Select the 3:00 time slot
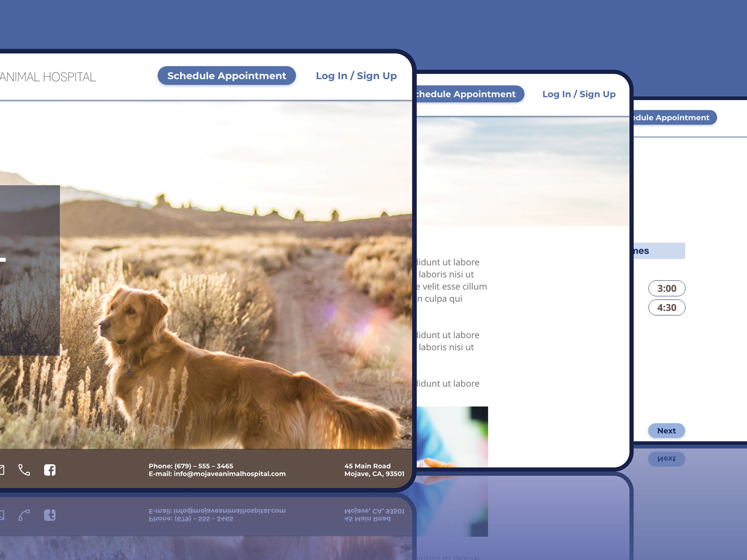Viewport: 747px width, 560px height. (666, 288)
